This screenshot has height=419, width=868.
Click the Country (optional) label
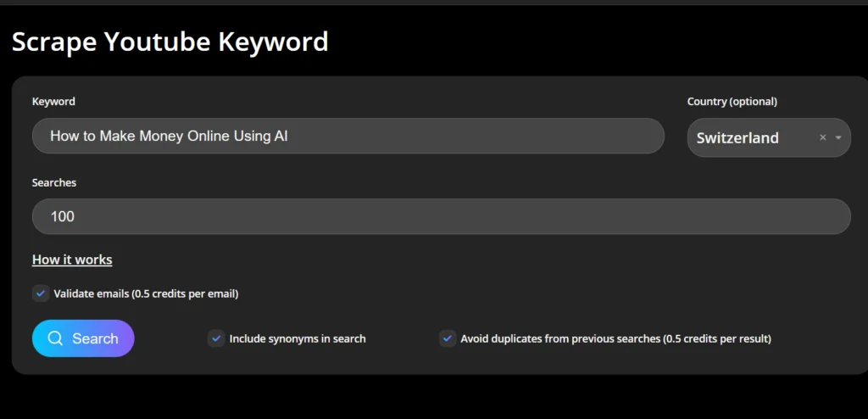pyautogui.click(x=732, y=102)
